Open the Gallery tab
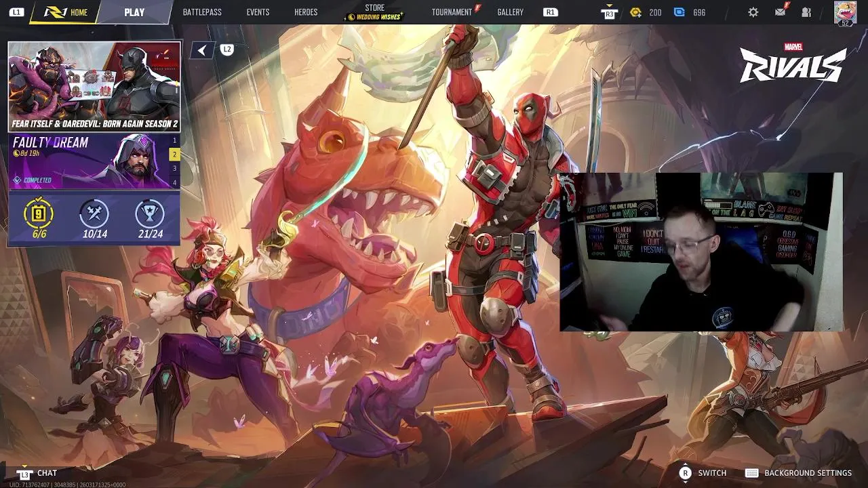Screen dimensions: 868x488 click(510, 12)
